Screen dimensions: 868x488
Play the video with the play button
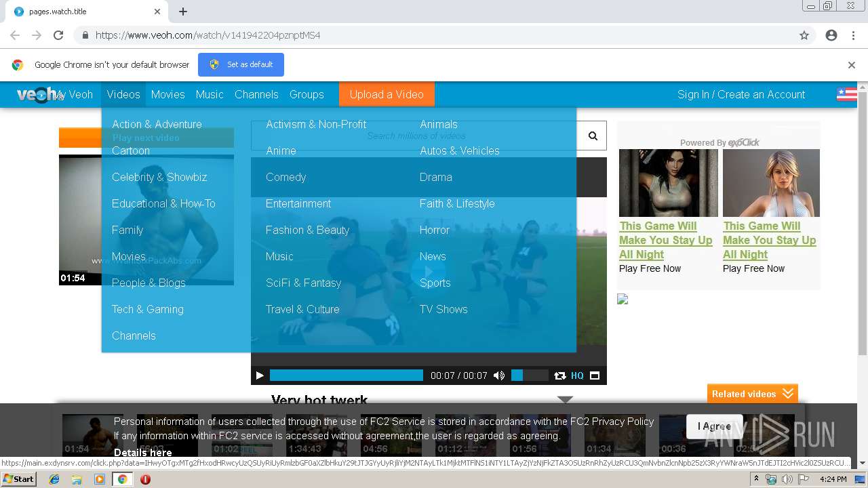point(260,375)
